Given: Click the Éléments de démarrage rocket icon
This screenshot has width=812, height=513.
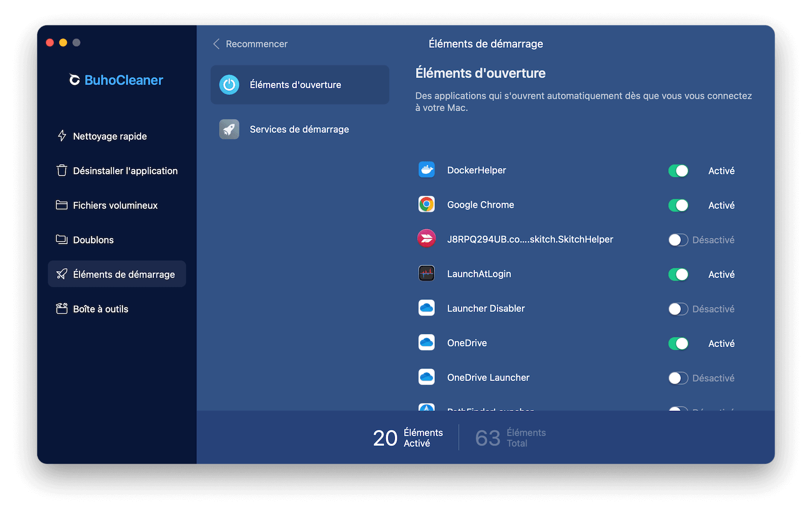Looking at the screenshot, I should tap(62, 274).
